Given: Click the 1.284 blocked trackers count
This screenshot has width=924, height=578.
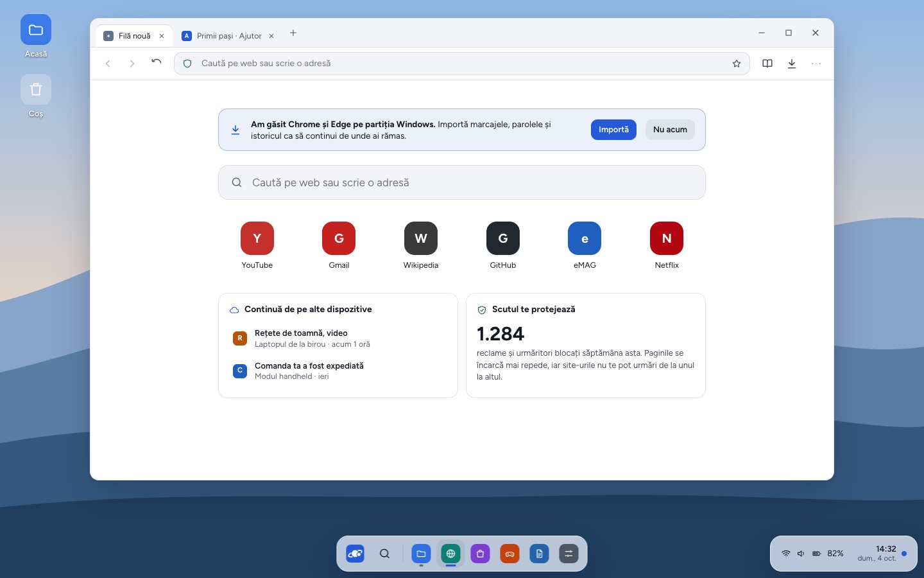Looking at the screenshot, I should point(501,334).
